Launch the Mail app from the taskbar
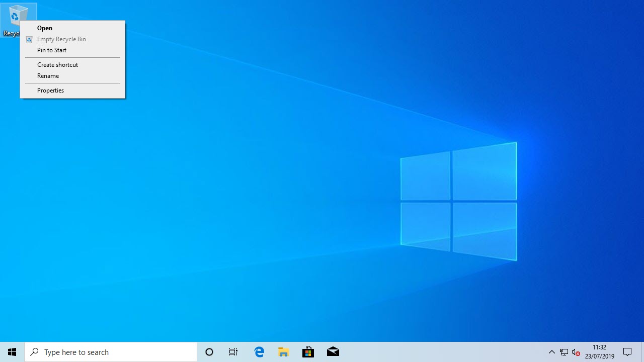 (x=333, y=352)
